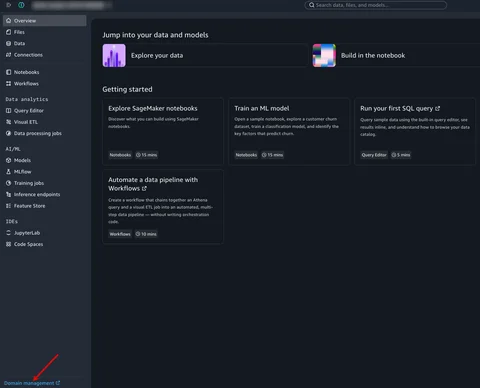Click the green circular project icon in header
Image resolution: width=480 pixels, height=388 pixels.
(x=21, y=5)
